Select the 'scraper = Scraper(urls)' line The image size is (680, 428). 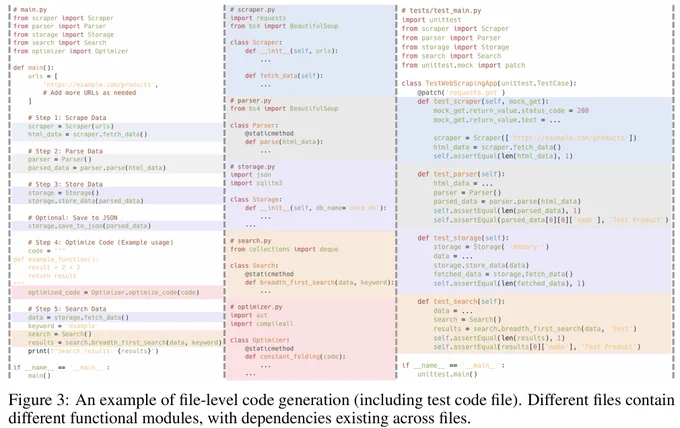coord(71,126)
